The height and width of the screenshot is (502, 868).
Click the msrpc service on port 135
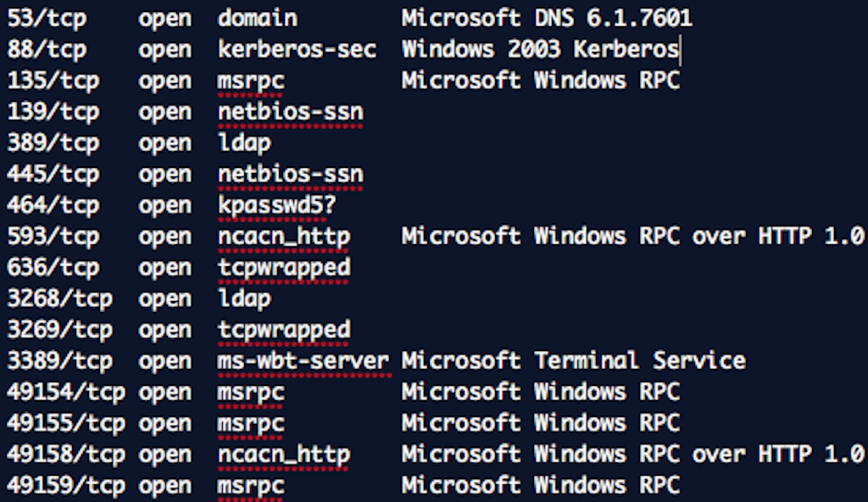tap(251, 81)
